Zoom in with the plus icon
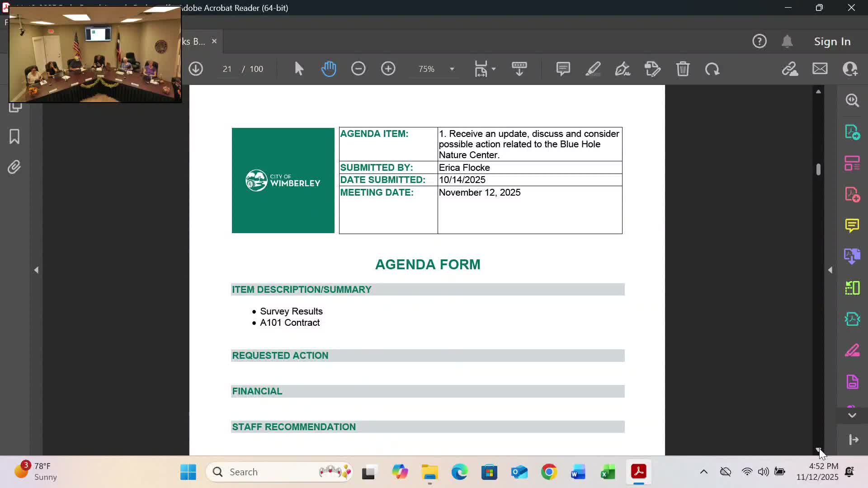 [x=388, y=69]
